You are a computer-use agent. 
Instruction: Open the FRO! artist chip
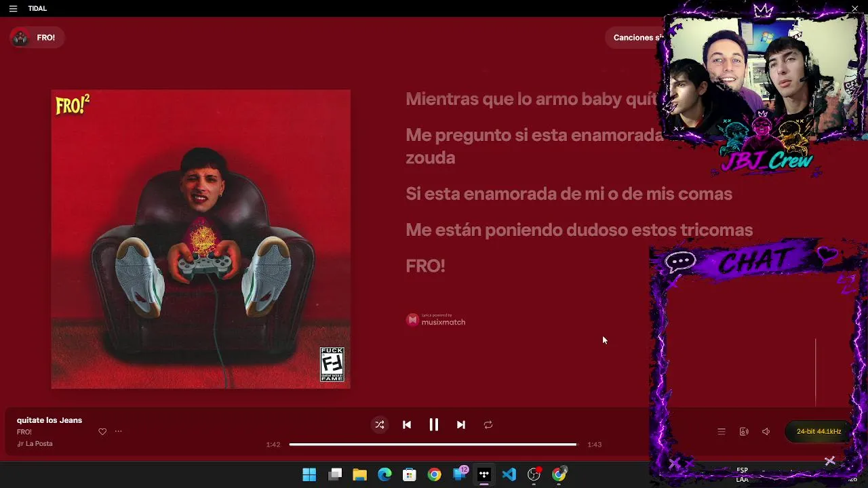[x=37, y=38]
